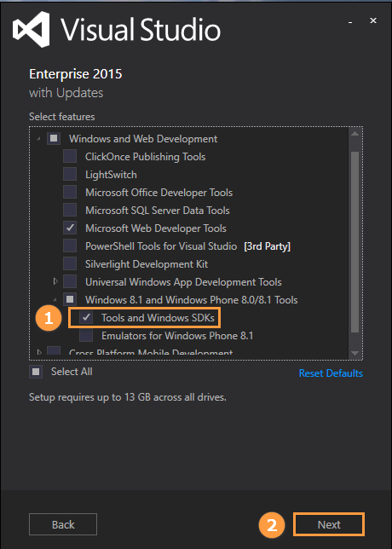Uncheck Tools and Windows SDKs
Screen dimensions: 392x549
86,318
